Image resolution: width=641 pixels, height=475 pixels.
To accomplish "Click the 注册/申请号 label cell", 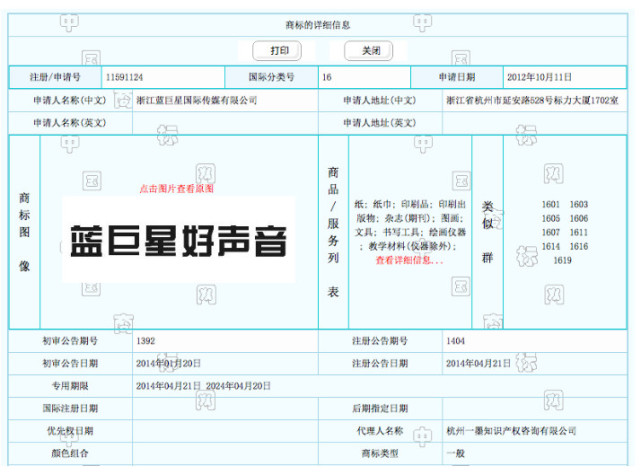I will pyautogui.click(x=55, y=77).
